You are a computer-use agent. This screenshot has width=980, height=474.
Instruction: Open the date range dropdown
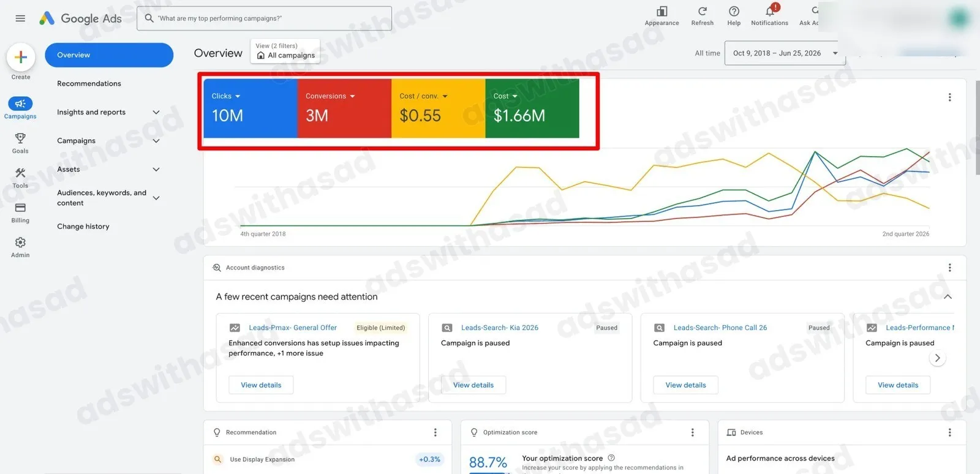click(x=785, y=53)
